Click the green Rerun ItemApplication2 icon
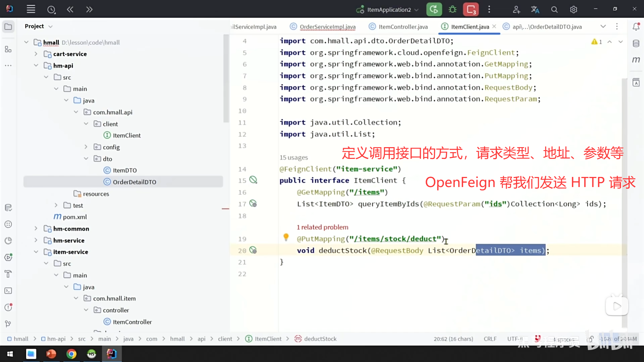The image size is (644, 362). [434, 9]
